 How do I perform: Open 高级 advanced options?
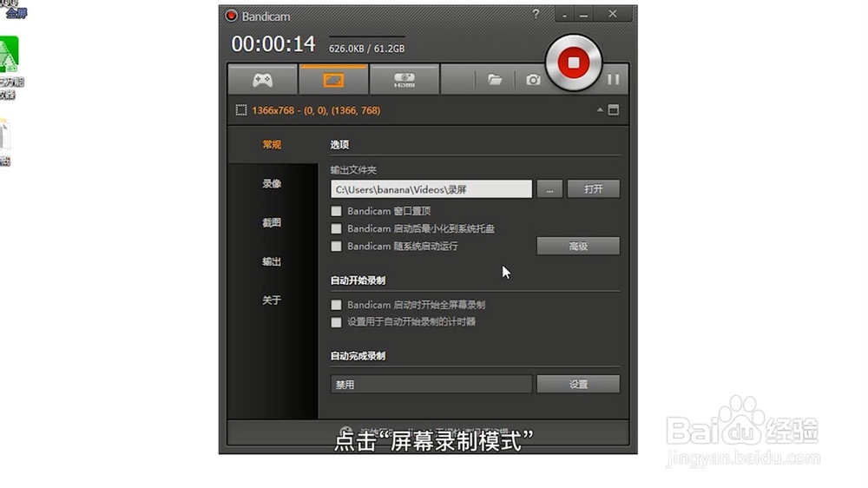[x=578, y=246]
